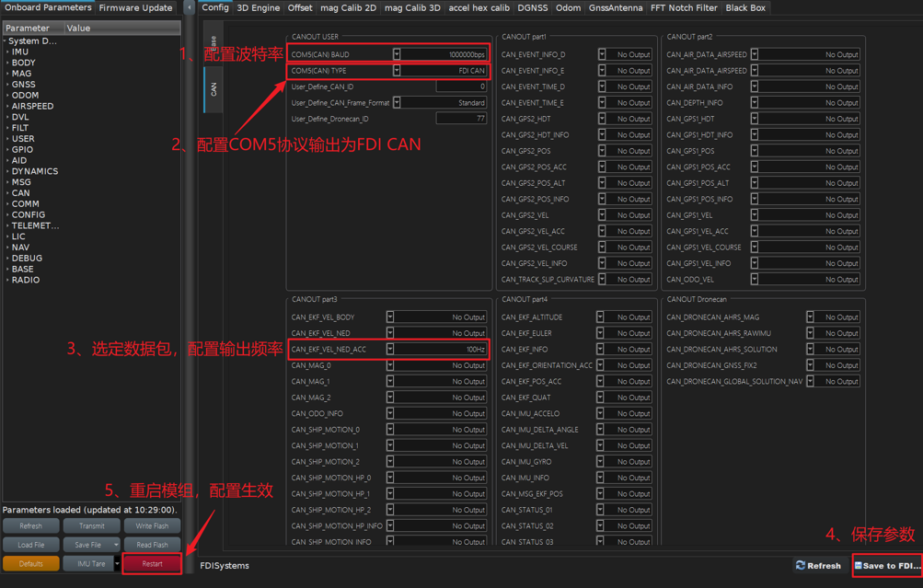Open the COM5(CAN) BAUD dropdown

(397, 54)
